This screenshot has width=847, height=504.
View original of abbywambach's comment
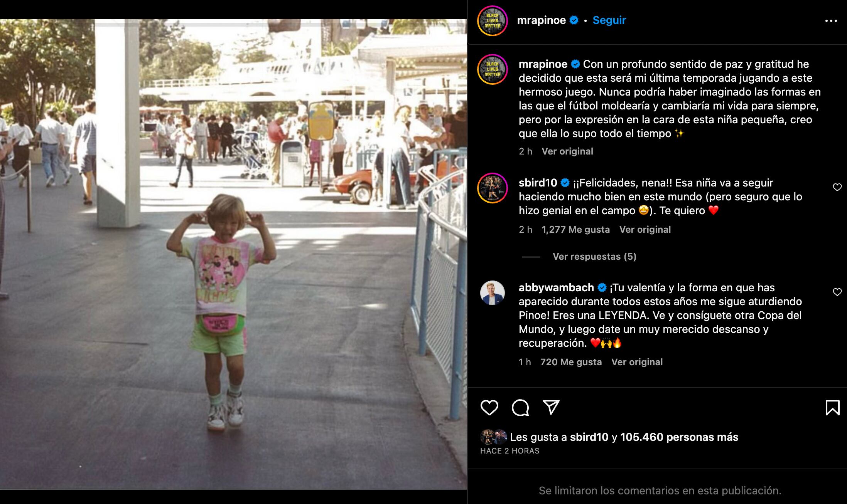click(x=637, y=362)
